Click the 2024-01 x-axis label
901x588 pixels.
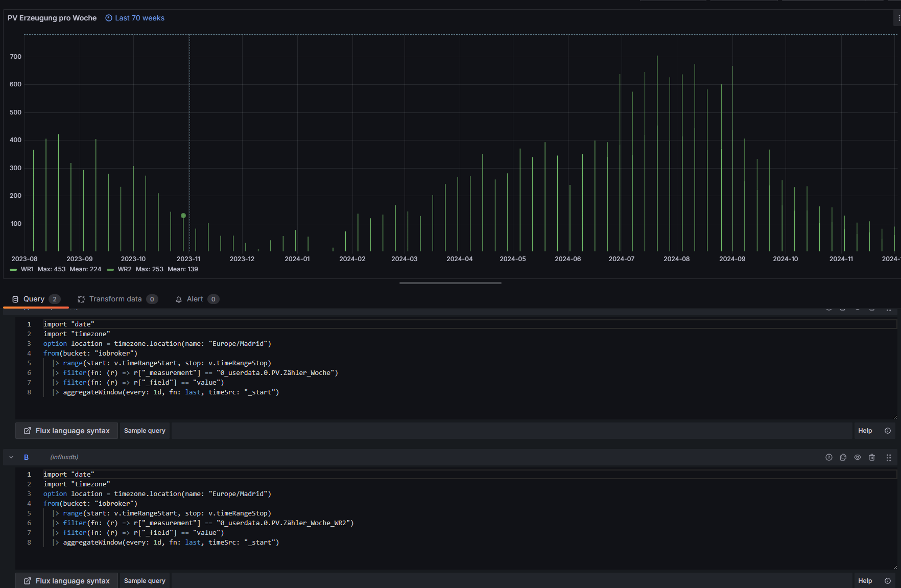coord(297,259)
